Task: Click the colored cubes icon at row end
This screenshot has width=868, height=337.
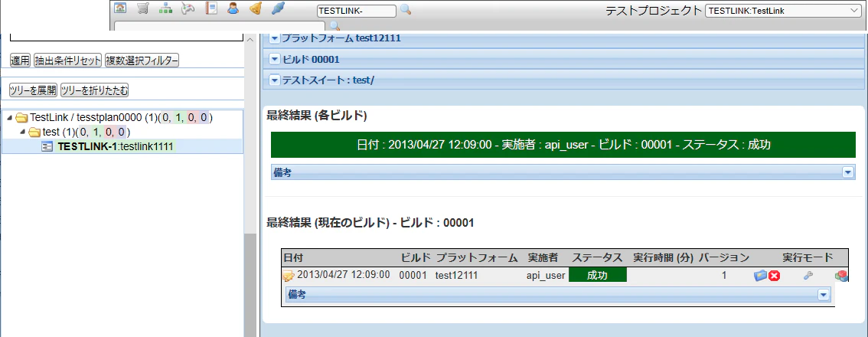Action: point(841,276)
